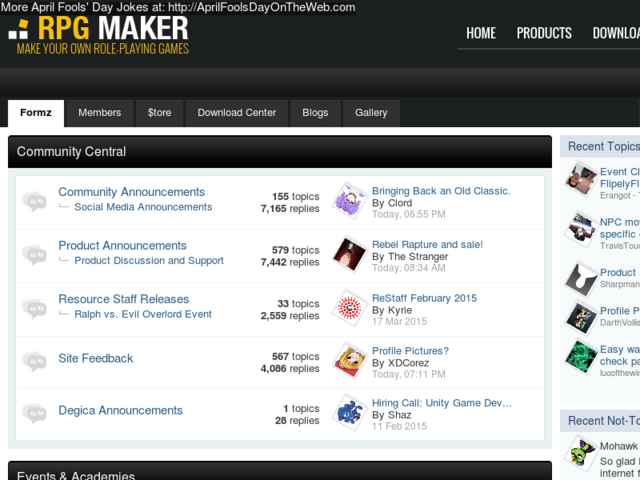
Task: Click forum status icon for Degica Announcements
Action: [x=35, y=413]
